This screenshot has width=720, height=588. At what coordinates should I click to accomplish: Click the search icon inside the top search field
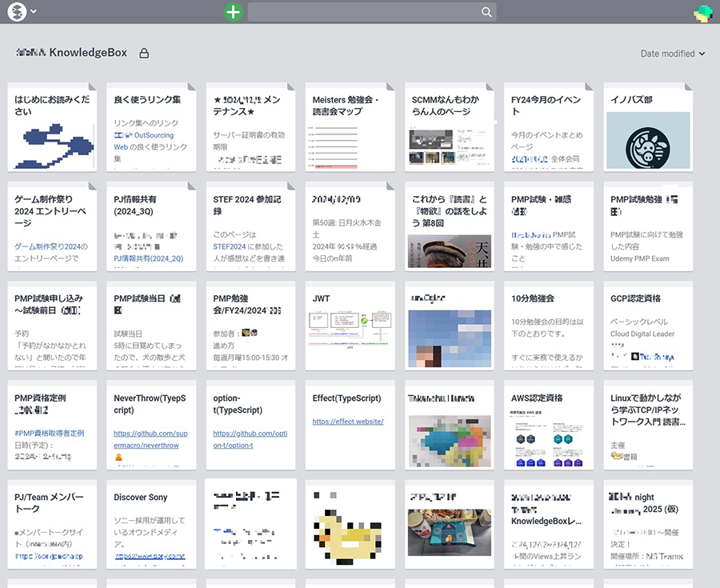[x=485, y=12]
